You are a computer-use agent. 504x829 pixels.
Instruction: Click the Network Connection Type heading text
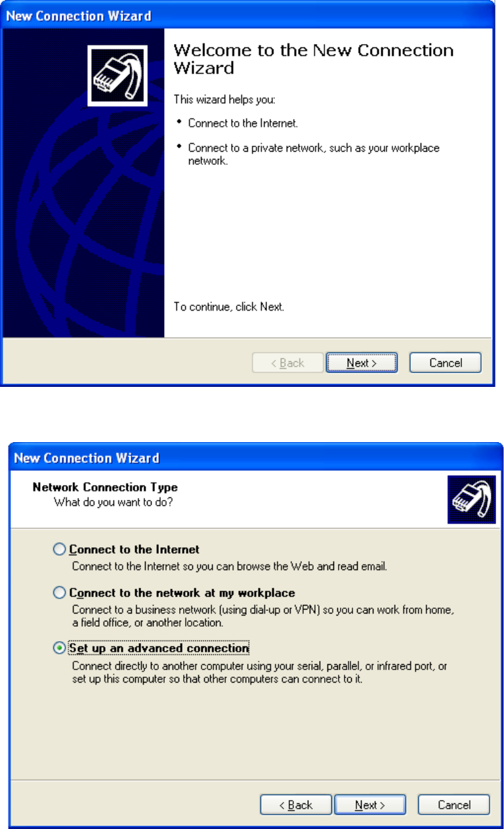105,487
